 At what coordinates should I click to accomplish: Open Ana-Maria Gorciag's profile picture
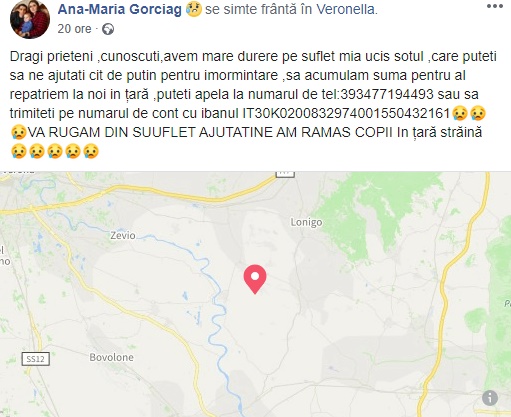click(x=30, y=19)
